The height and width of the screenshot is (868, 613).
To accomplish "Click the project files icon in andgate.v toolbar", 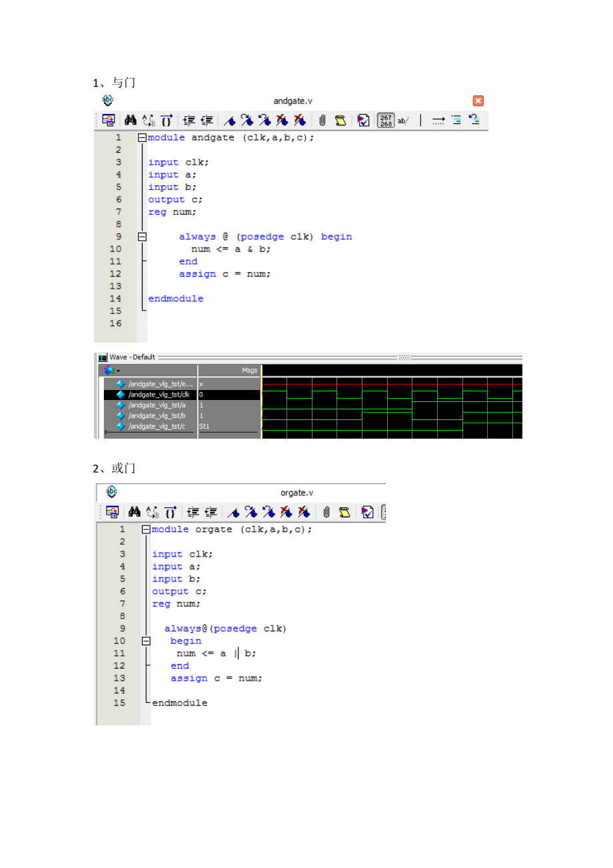I will coord(109,121).
